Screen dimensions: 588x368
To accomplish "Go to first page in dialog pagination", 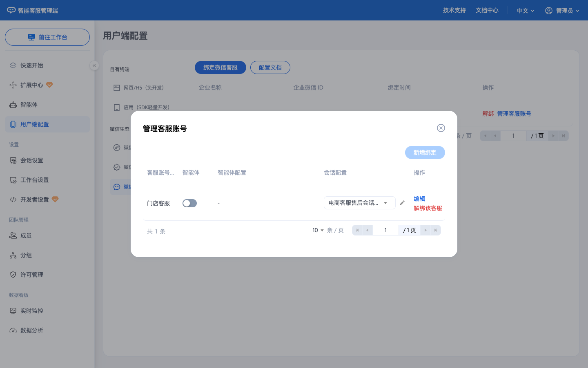I will [357, 230].
